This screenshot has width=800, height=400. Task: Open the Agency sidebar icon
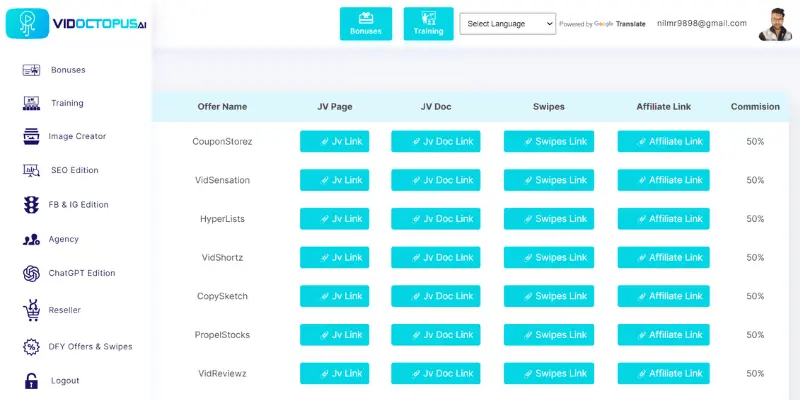31,239
